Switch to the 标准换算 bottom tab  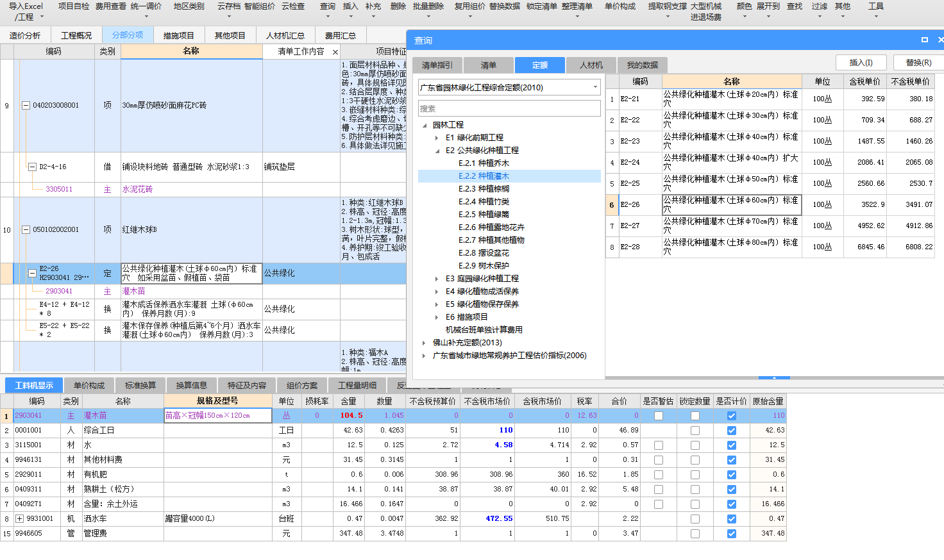click(x=140, y=385)
